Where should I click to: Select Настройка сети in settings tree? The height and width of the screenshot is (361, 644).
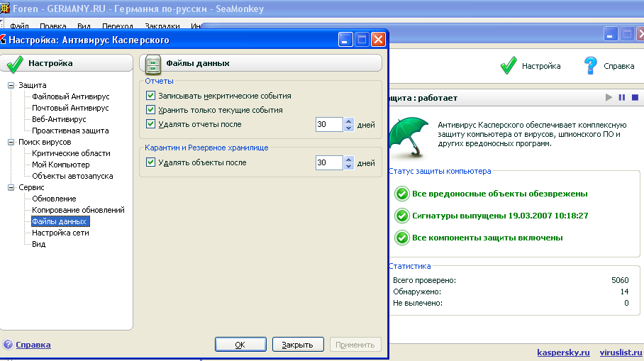point(60,233)
